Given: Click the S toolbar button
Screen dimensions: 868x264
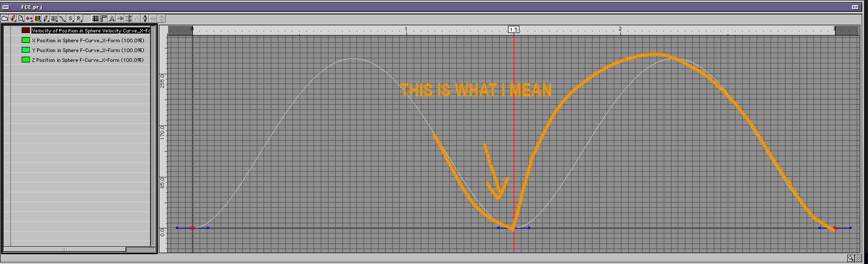Looking at the screenshot, I should (71, 19).
